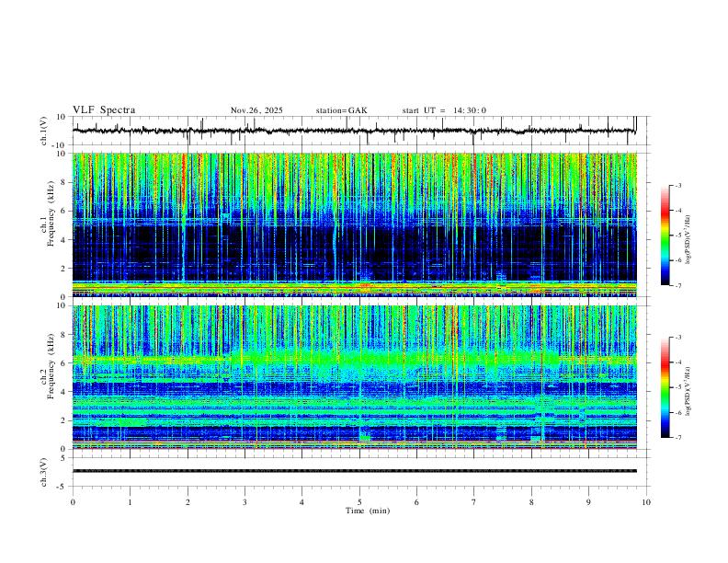Click the time axis tick label '0'

coord(73,502)
